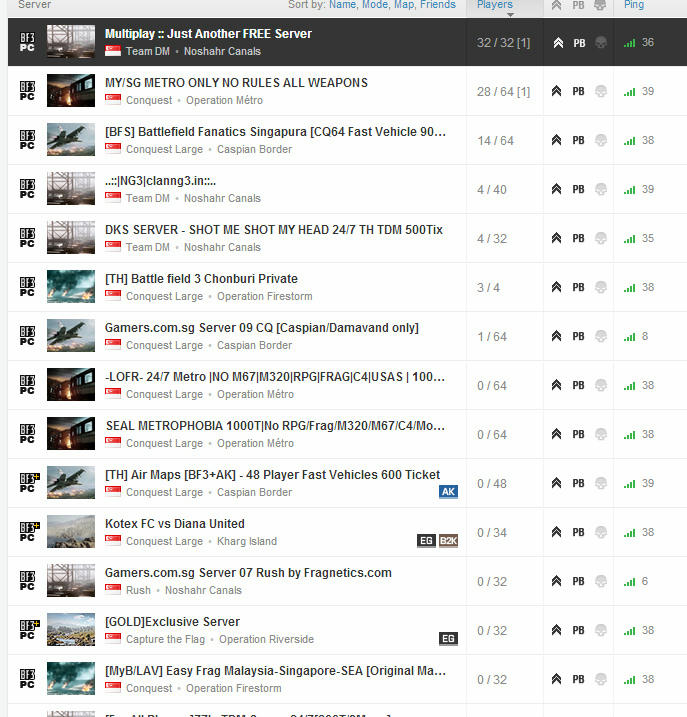687x717 pixels.
Task: Click the ping bars icon of Gamers.com.sg Server 07
Action: pyautogui.click(x=629, y=582)
